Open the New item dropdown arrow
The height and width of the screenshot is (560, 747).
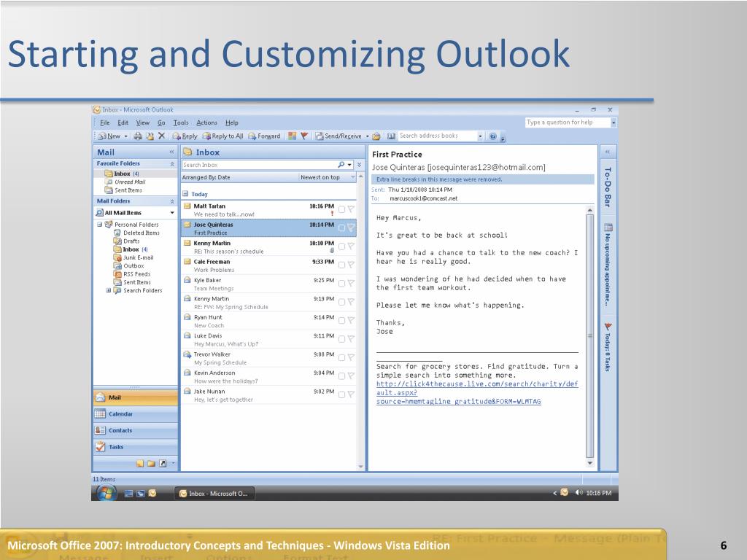click(125, 136)
